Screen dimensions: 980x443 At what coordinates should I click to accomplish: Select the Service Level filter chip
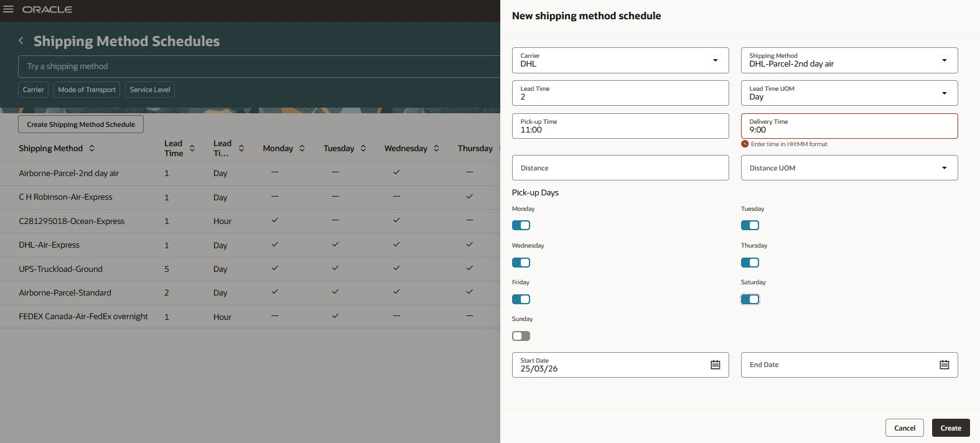[x=150, y=90]
